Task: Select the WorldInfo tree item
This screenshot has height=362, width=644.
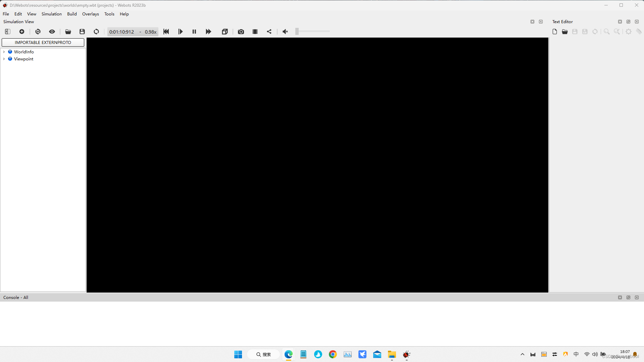Action: [24, 52]
